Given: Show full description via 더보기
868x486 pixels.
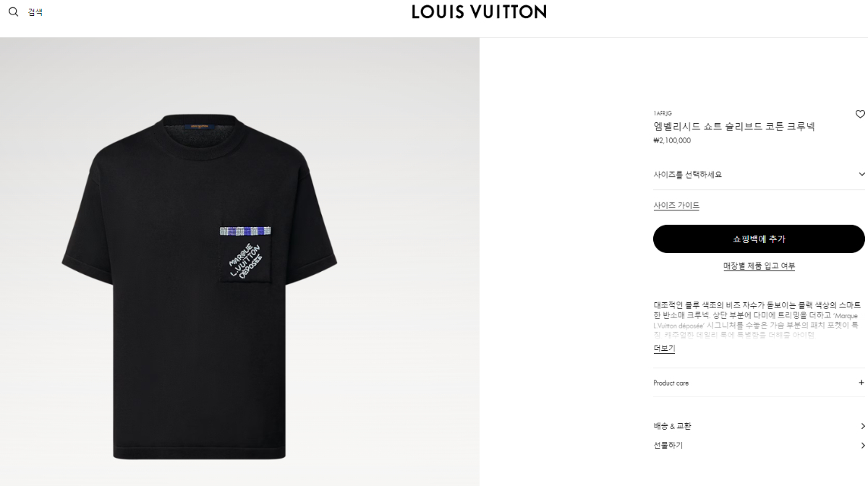Looking at the screenshot, I should point(664,349).
